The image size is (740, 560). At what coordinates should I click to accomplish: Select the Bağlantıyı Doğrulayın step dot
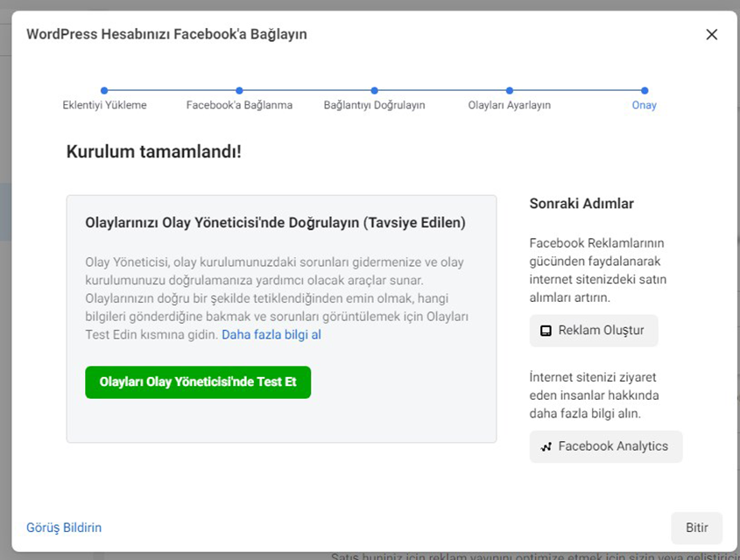coord(374,90)
